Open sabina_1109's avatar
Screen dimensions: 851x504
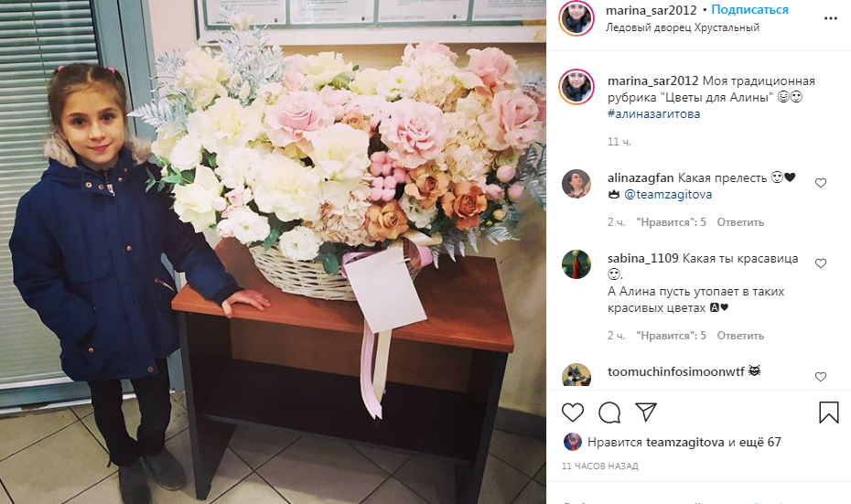coord(576,264)
